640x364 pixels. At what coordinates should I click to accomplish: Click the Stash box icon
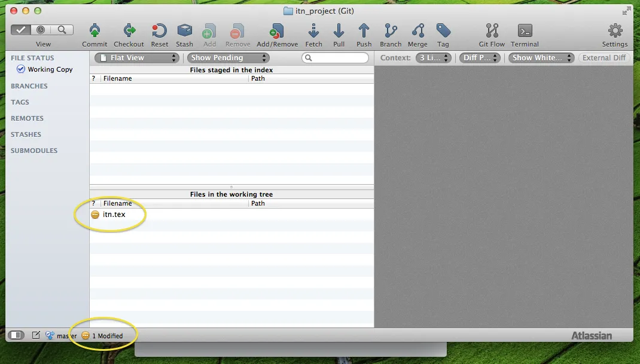184,31
